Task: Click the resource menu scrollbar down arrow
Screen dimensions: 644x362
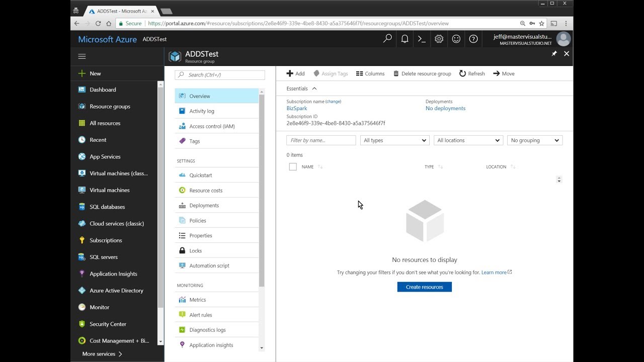Action: click(261, 348)
